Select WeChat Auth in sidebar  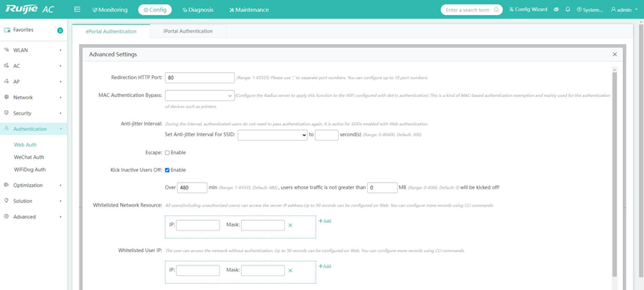click(29, 157)
